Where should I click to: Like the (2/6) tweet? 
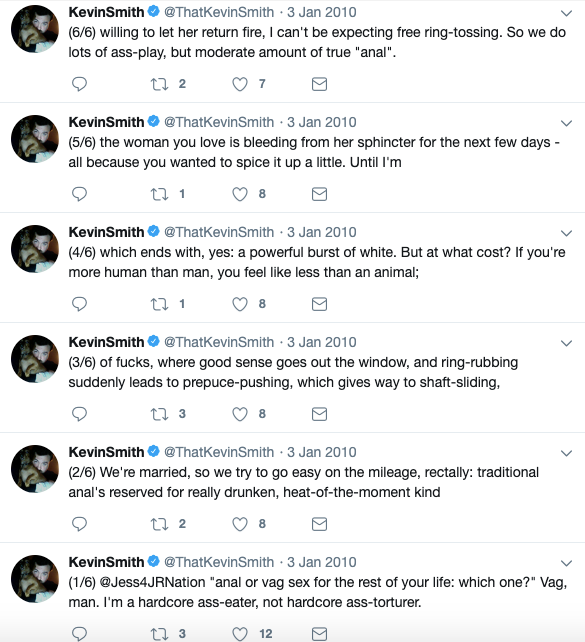pyautogui.click(x=240, y=524)
